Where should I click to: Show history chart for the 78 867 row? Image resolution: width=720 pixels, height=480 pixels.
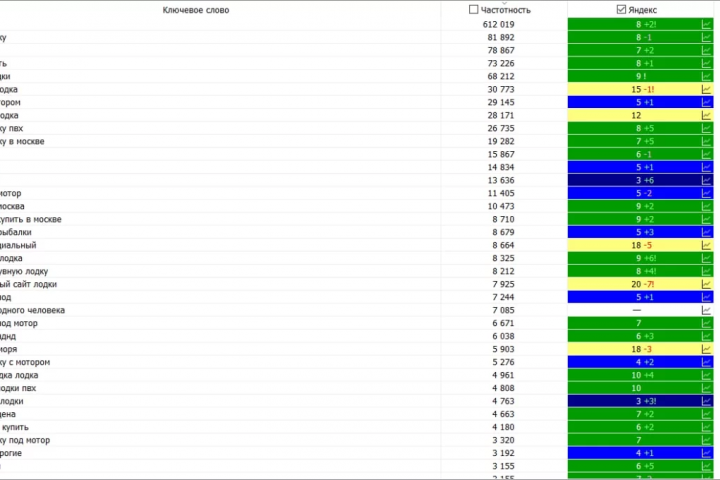(x=706, y=50)
